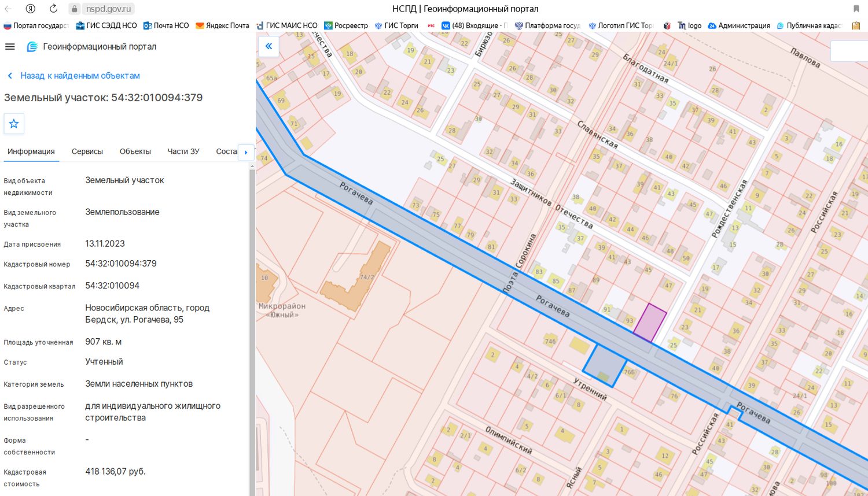Open the Объекты tab
Image resolution: width=868 pixels, height=496 pixels.
pyautogui.click(x=135, y=151)
